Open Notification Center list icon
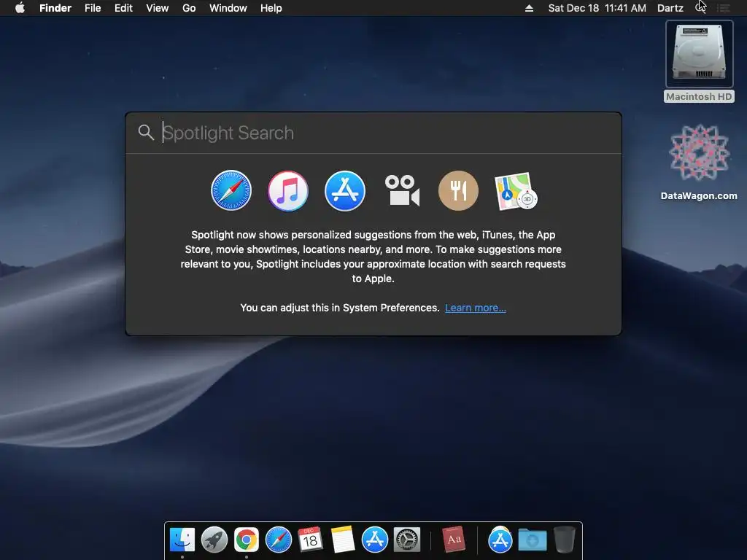Screen dimensions: 747x560 tap(724, 8)
